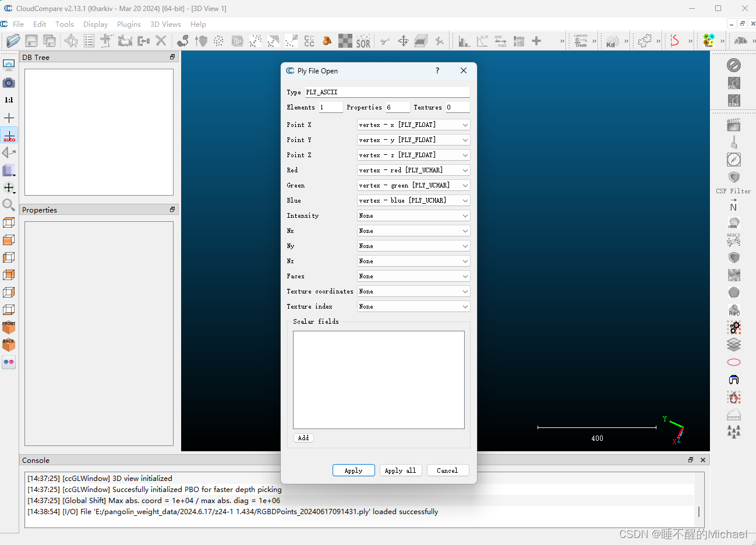Click the PCV plugin icon

click(x=734, y=275)
